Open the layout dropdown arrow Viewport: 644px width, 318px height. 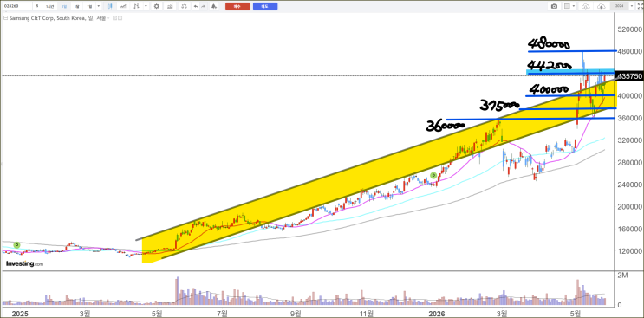[x=574, y=6]
